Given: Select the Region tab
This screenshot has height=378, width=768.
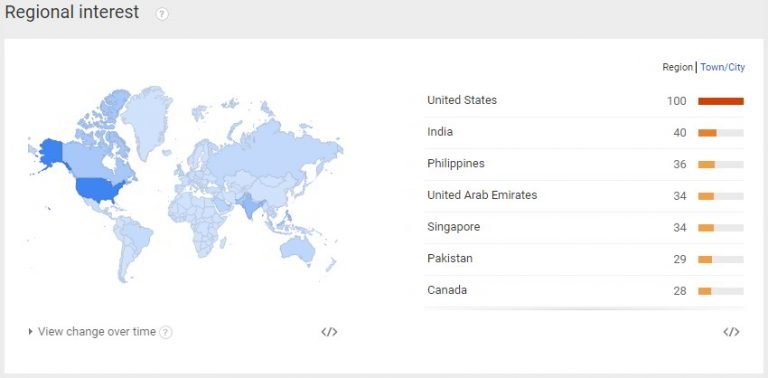Looking at the screenshot, I should 677,68.
